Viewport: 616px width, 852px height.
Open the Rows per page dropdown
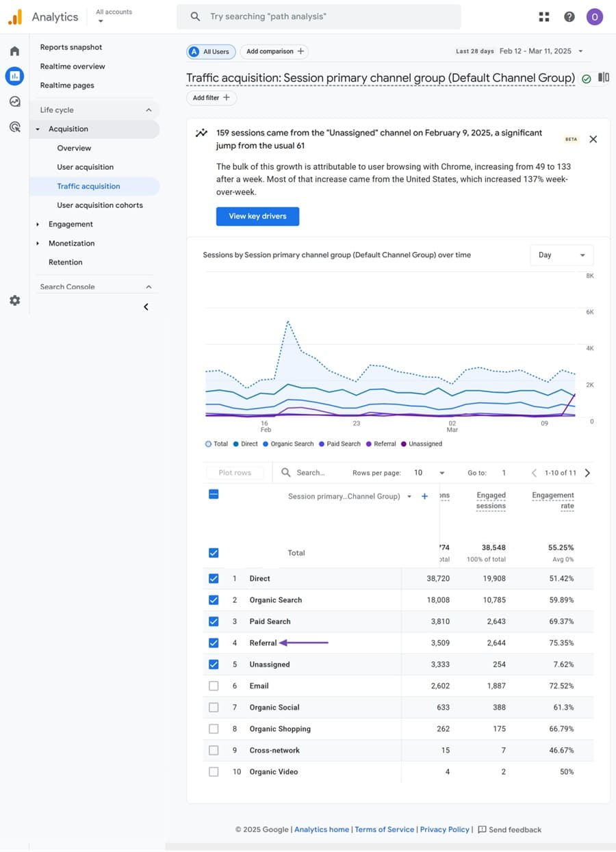pyautogui.click(x=429, y=473)
